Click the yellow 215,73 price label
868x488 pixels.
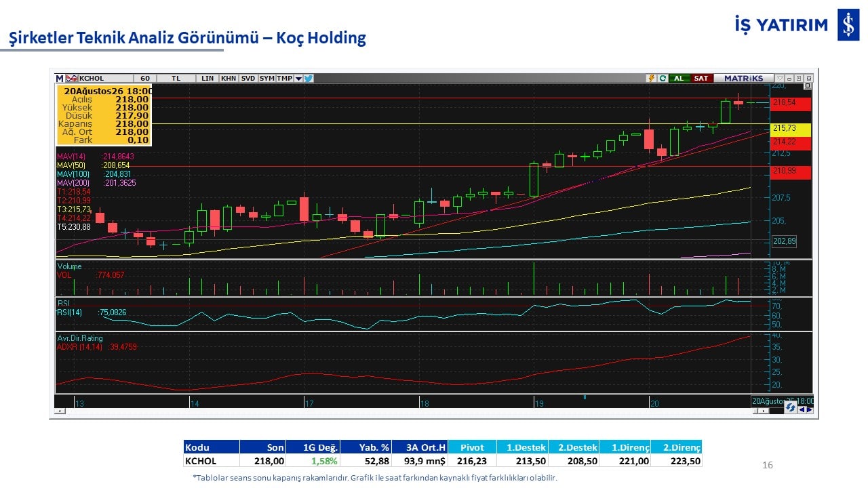[x=791, y=129]
